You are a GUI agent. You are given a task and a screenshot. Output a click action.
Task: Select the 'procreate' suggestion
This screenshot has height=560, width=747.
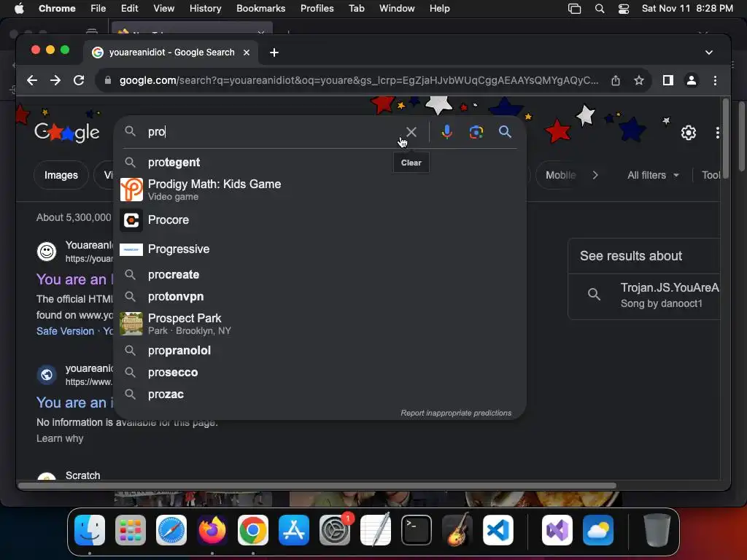point(320,275)
